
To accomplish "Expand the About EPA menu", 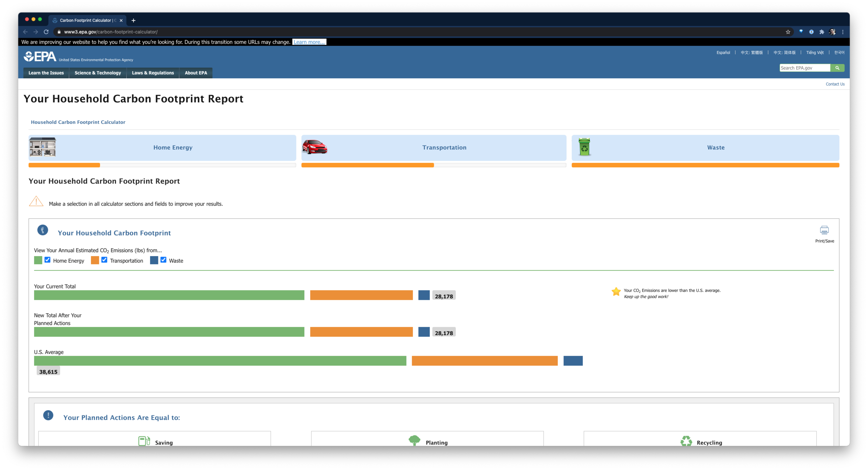I will click(196, 73).
